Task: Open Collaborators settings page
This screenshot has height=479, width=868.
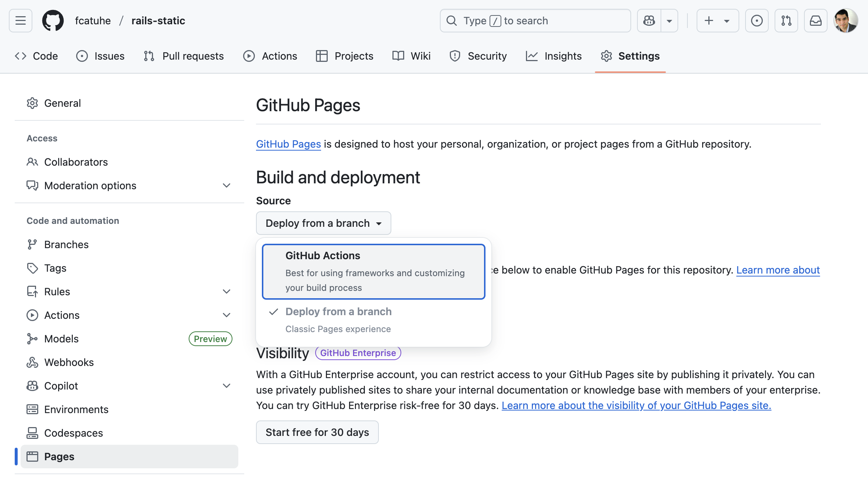Action: point(129,162)
